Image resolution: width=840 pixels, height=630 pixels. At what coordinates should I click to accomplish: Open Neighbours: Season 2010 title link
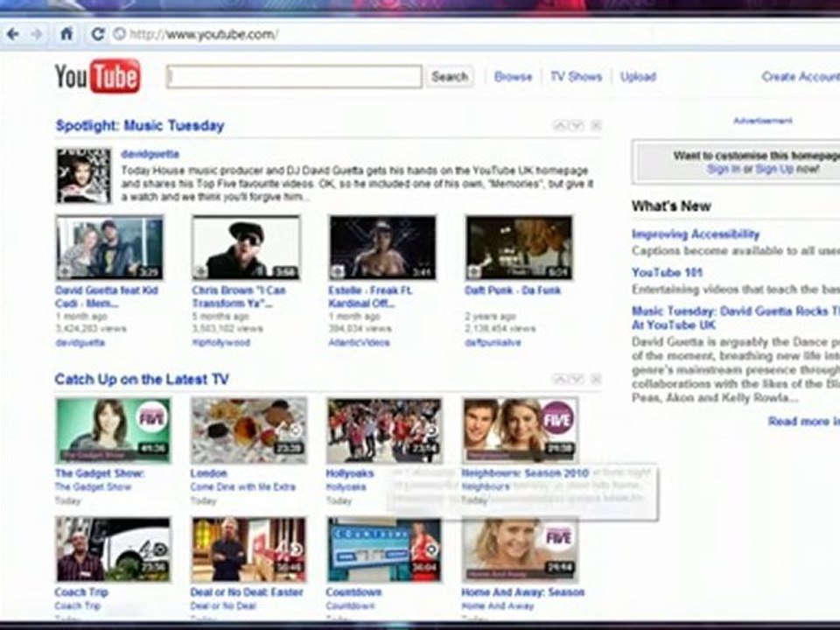(x=525, y=473)
